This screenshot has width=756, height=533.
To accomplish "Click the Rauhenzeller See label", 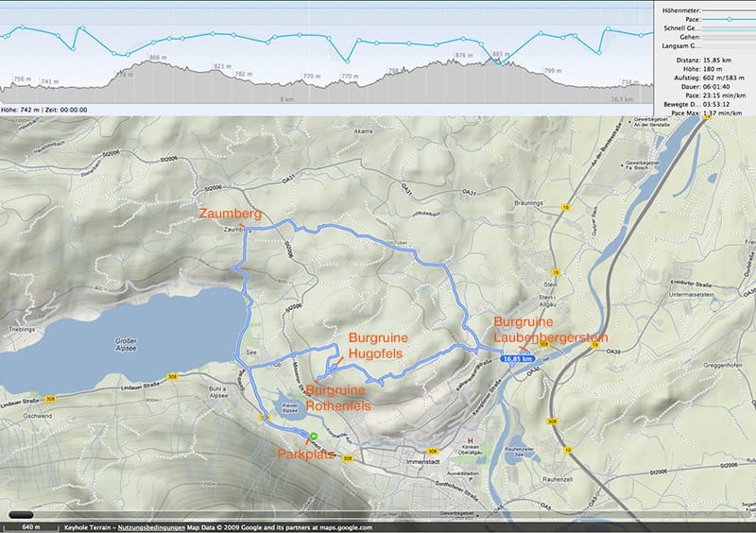I will 519,452.
